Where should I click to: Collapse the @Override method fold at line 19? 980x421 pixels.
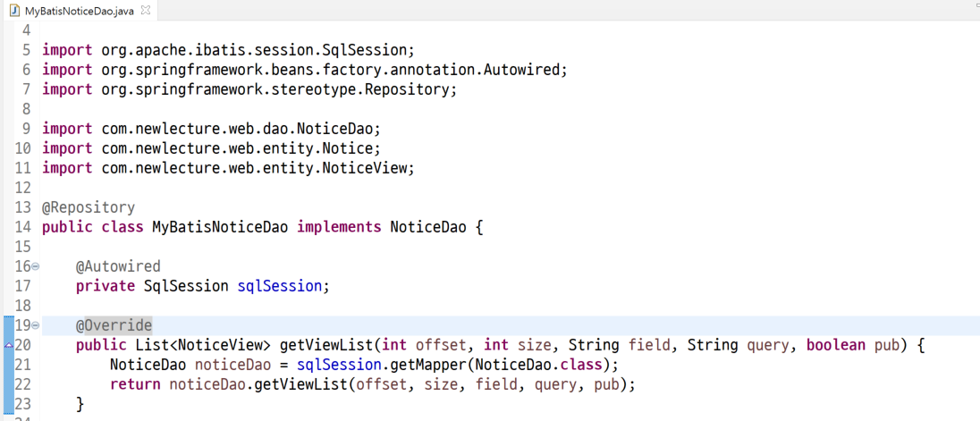[35, 325]
